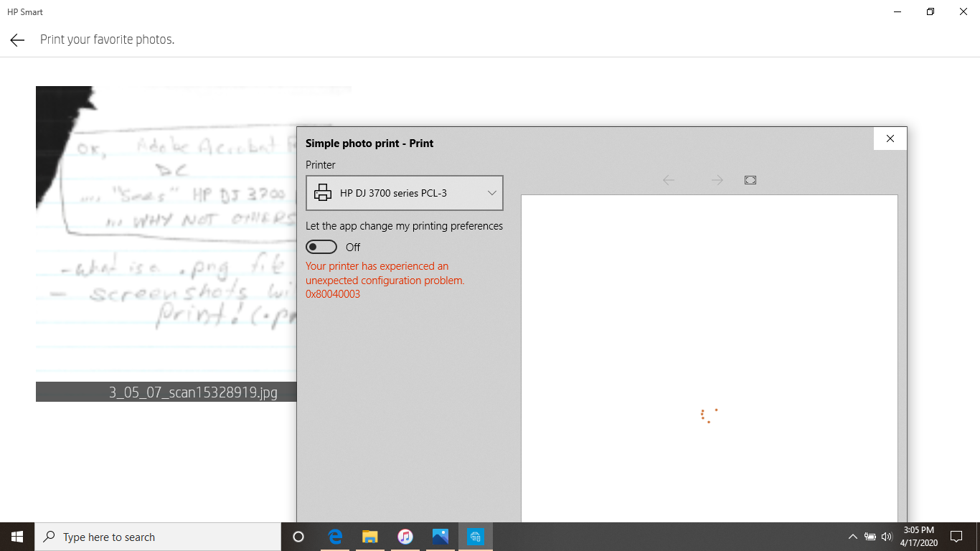Click the battery status tray icon
980x551 pixels.
tap(870, 537)
